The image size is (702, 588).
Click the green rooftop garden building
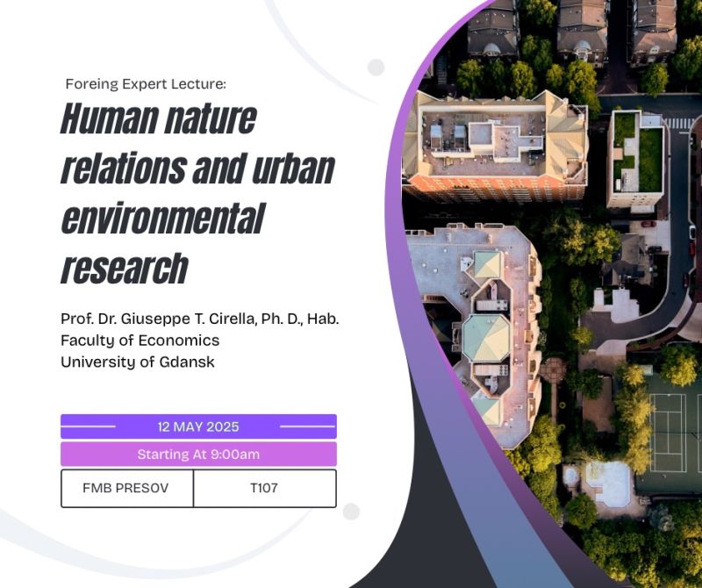click(x=636, y=158)
